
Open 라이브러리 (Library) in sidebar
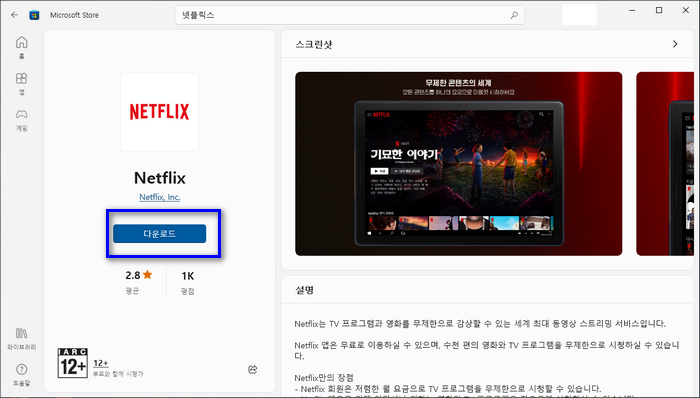pos(21,339)
